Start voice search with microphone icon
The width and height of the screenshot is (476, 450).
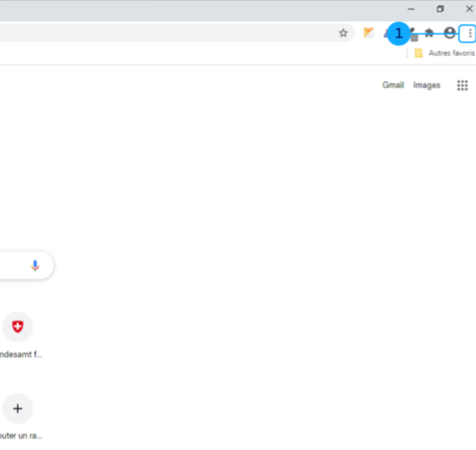click(x=35, y=266)
